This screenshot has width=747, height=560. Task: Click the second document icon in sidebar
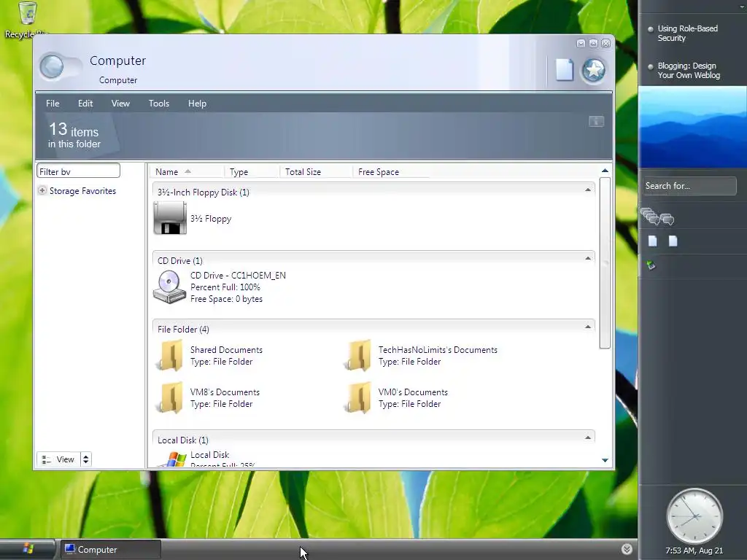click(673, 241)
